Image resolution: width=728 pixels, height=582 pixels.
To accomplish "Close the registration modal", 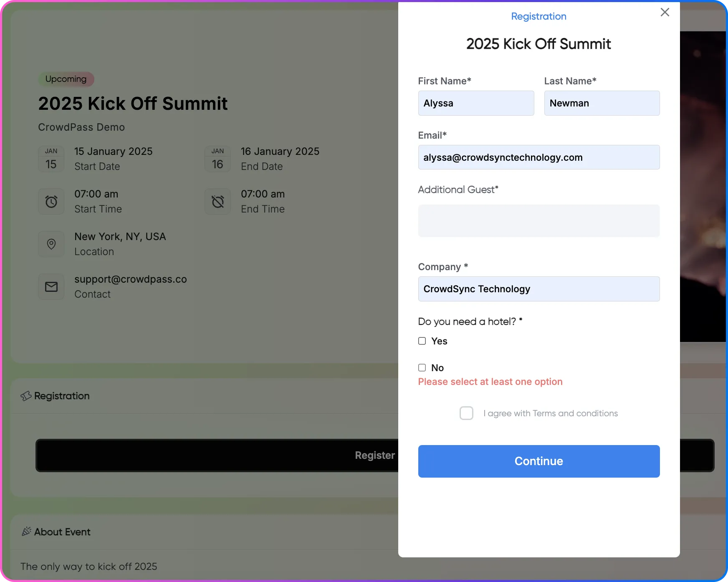I will pos(665,12).
